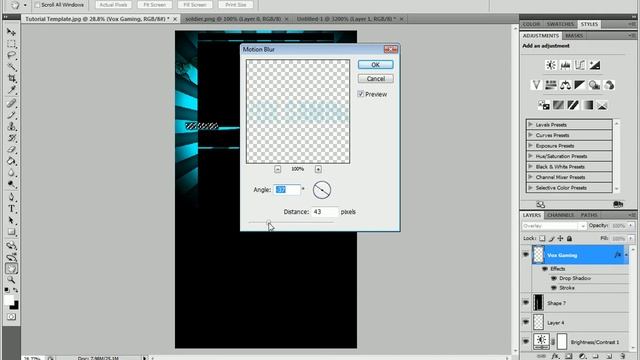This screenshot has height=360, width=640.
Task: Add a Levels adjustment
Action: (x=565, y=65)
